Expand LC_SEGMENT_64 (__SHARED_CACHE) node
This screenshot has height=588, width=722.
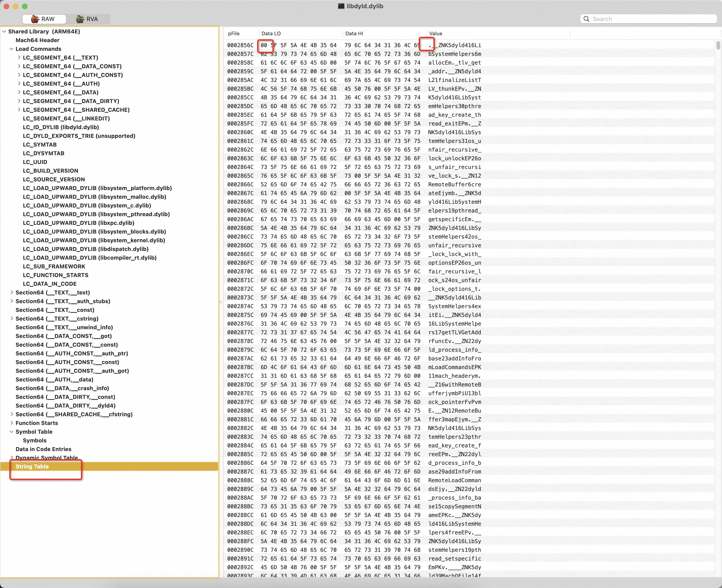pos(19,110)
